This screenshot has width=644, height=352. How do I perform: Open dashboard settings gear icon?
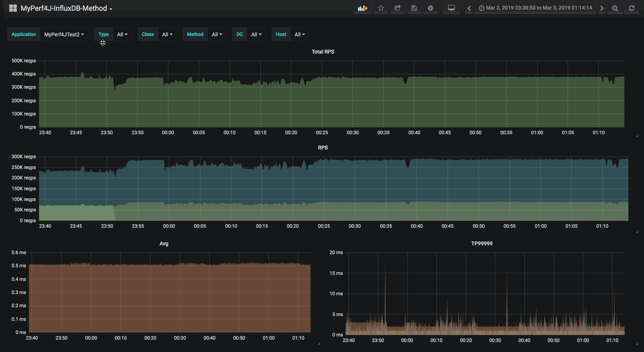(x=430, y=8)
